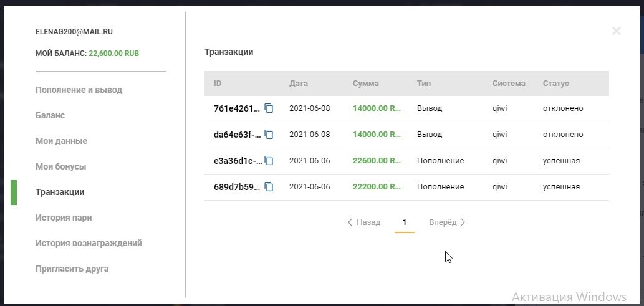Copy transaction ID starting with 689d7b59
This screenshot has height=306, width=644.
point(269,187)
